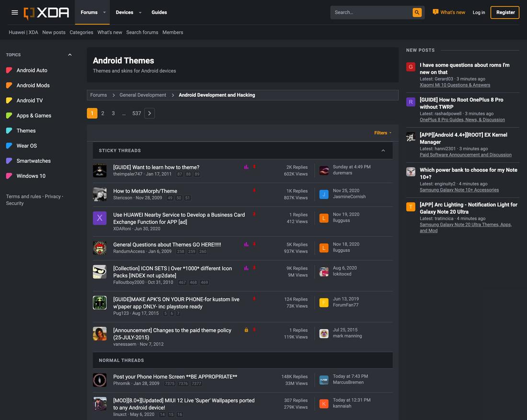Open the Filters dropdown

382,133
